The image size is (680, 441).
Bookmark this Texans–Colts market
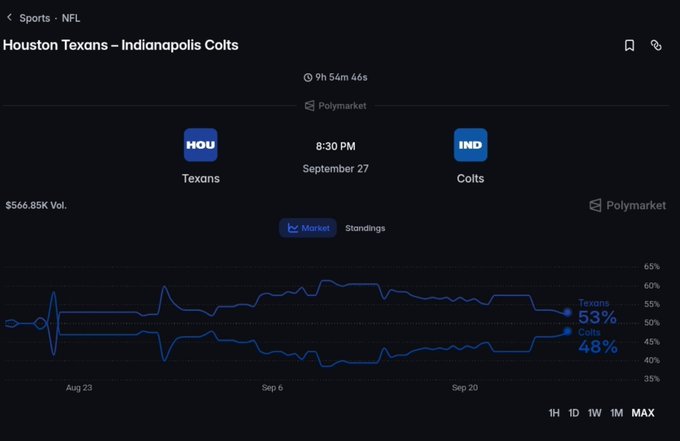tap(629, 45)
